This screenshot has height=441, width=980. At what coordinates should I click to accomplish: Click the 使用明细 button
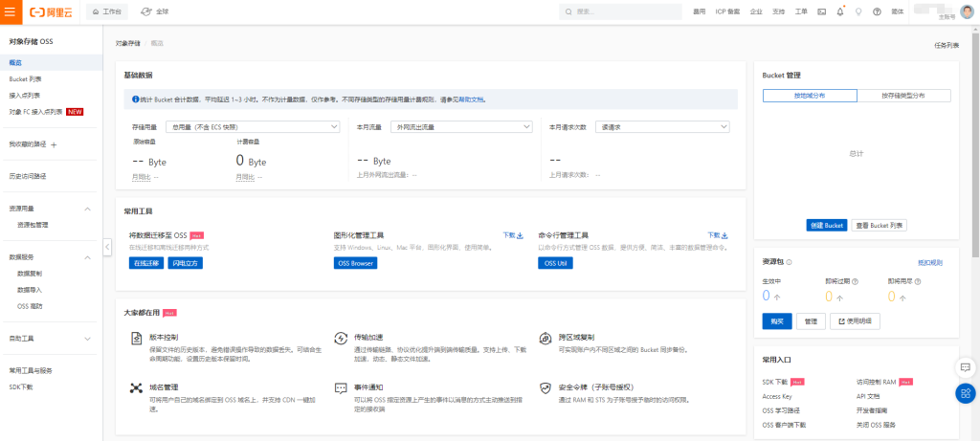(x=855, y=321)
